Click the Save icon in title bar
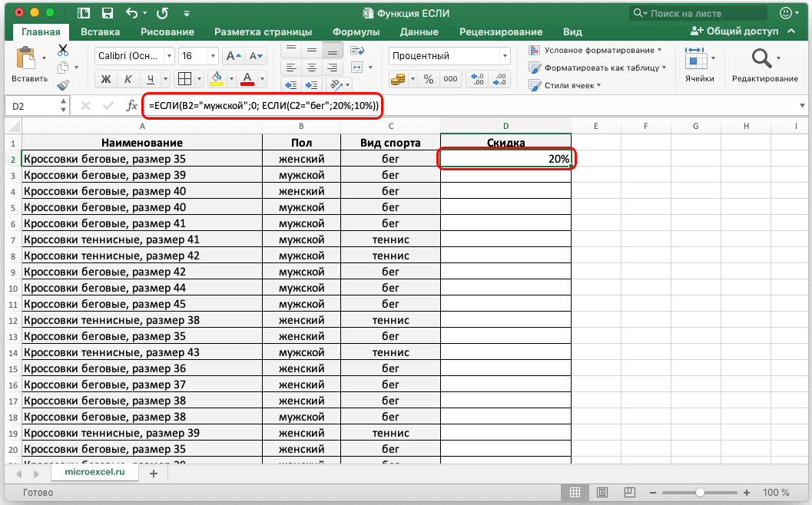The image size is (812, 505). (x=108, y=13)
